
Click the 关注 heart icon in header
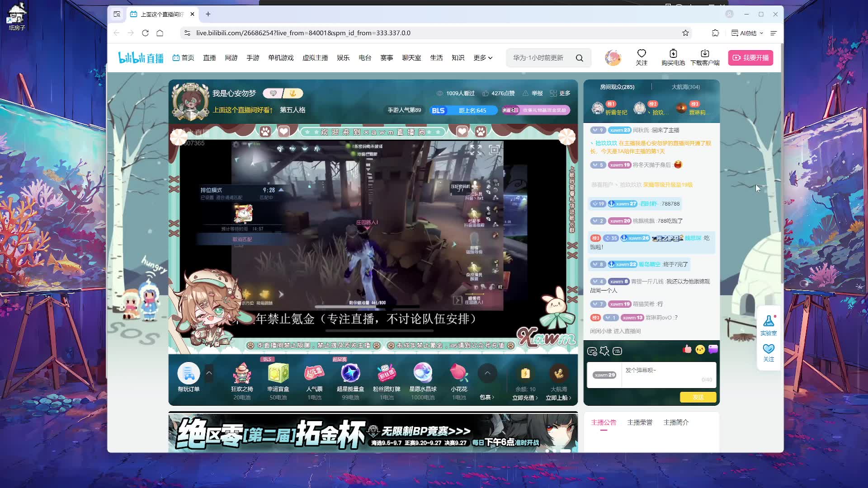pyautogui.click(x=641, y=53)
